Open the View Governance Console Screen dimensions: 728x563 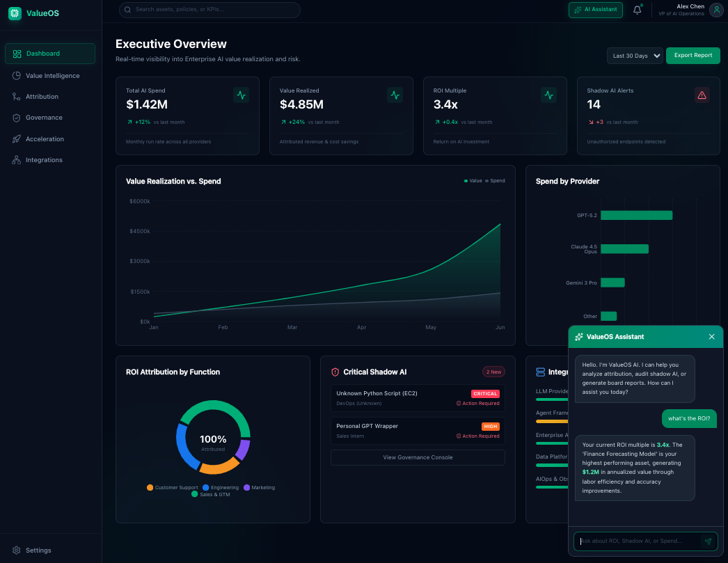click(x=418, y=457)
